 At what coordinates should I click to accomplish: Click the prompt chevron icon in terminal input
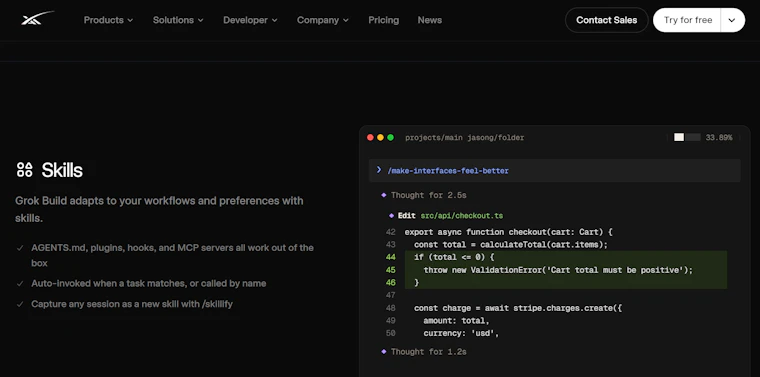click(379, 170)
